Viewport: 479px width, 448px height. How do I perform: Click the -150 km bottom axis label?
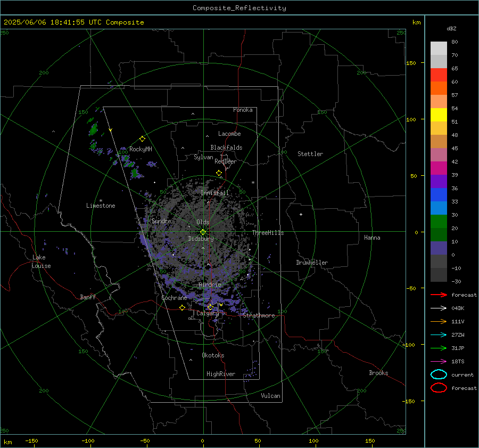(31, 441)
